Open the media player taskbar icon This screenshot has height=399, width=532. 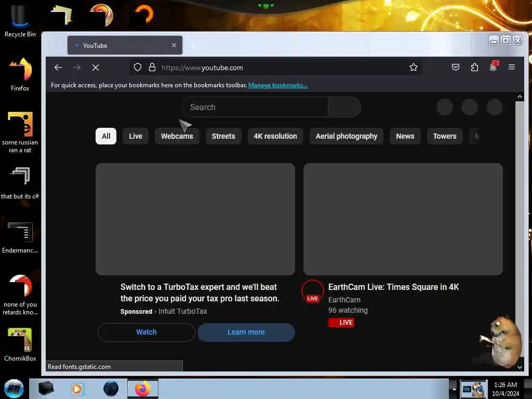(77, 389)
